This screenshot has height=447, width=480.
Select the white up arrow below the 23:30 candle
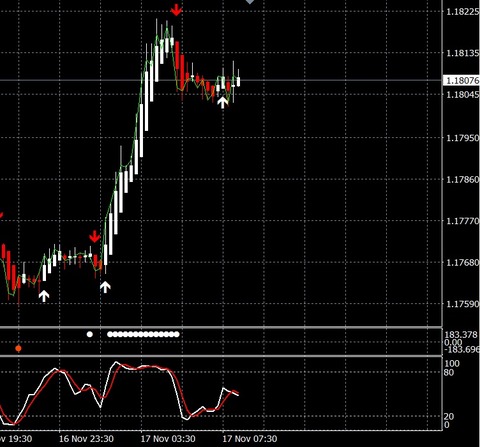coord(105,287)
